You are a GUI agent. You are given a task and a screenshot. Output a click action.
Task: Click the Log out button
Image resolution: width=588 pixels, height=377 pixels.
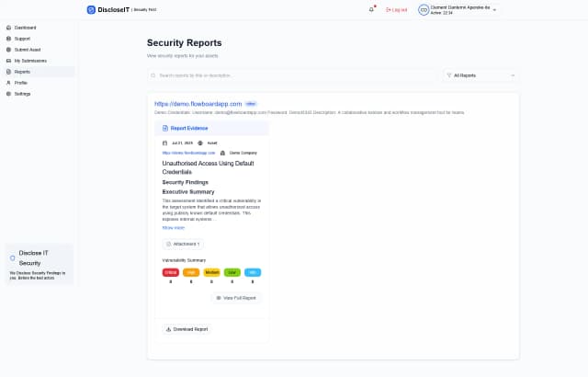pos(396,9)
